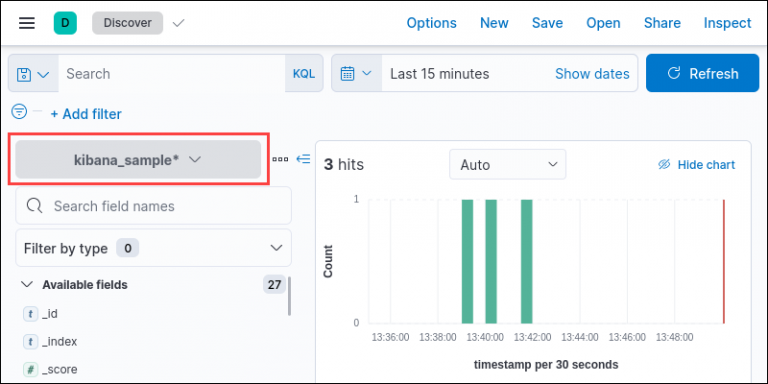Image resolution: width=768 pixels, height=384 pixels.
Task: Open index pattern options dots icon
Action: pos(280,159)
